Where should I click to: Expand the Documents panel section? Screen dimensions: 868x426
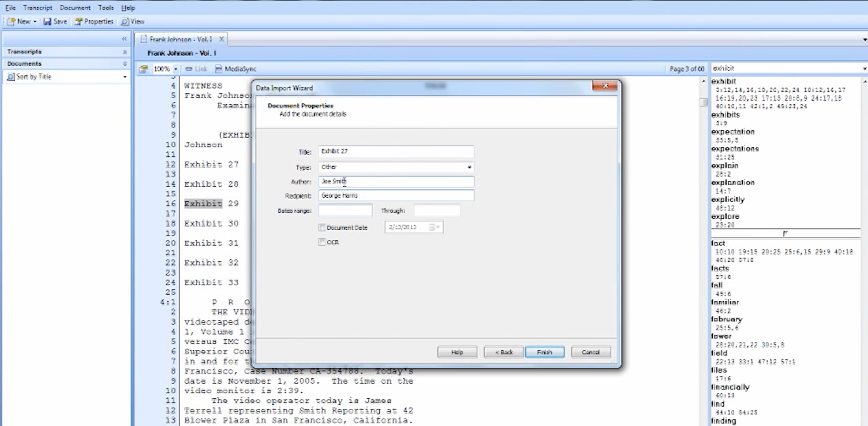tap(125, 64)
